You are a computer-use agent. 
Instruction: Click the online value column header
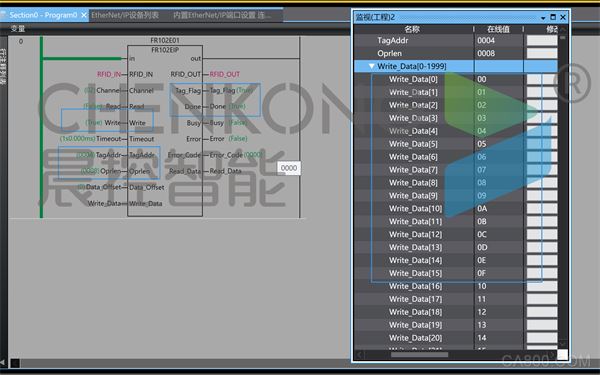point(498,29)
